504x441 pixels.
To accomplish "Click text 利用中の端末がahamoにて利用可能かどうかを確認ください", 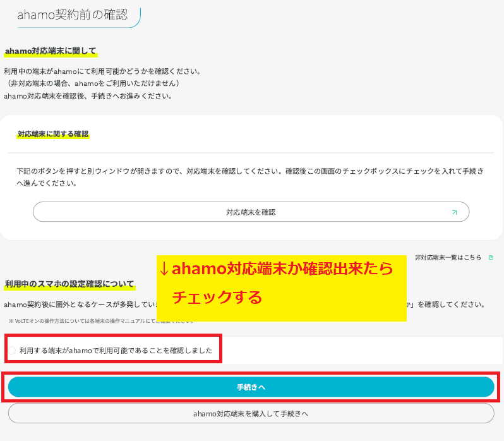I will pyautogui.click(x=102, y=71).
